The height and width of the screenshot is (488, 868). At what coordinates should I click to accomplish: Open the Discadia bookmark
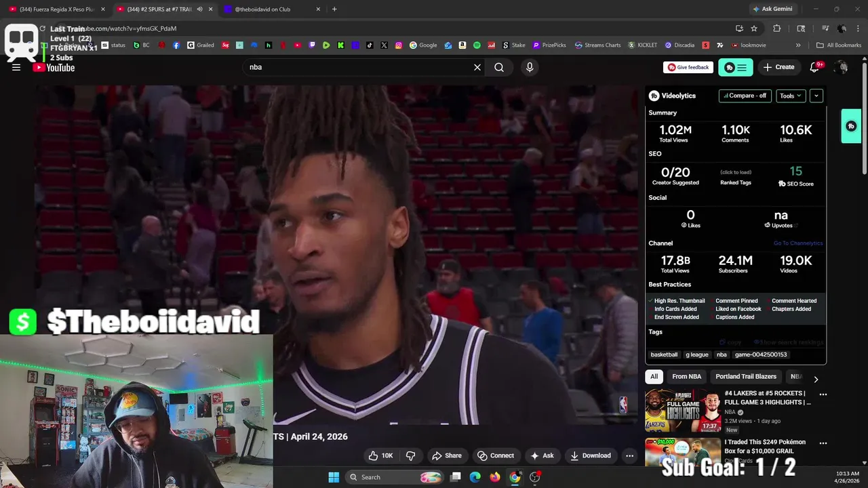tap(679, 45)
